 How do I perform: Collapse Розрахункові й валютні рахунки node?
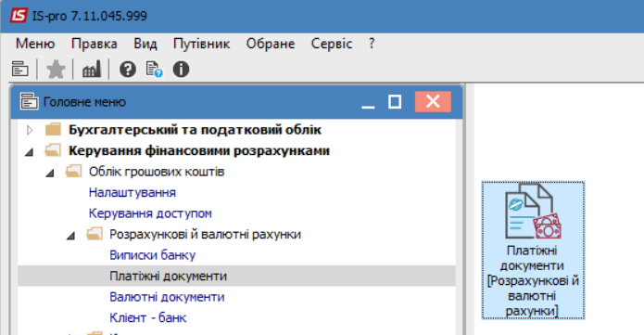pyautogui.click(x=70, y=236)
